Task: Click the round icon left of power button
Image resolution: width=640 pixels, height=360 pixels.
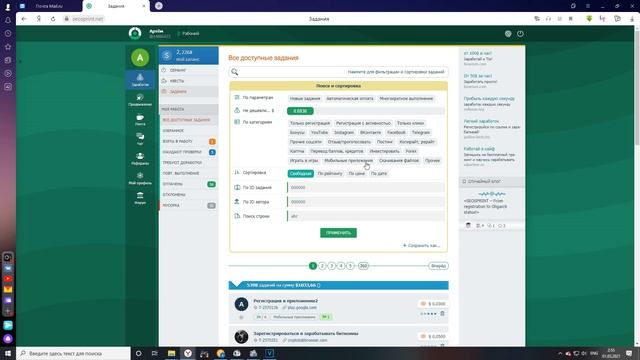Action: [508, 34]
